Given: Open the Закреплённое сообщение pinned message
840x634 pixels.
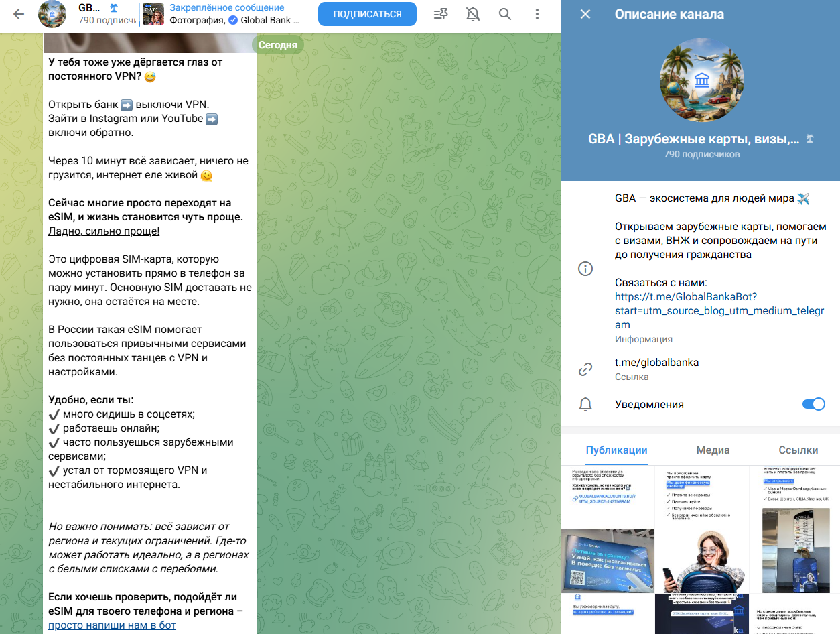Looking at the screenshot, I should pyautogui.click(x=234, y=14).
